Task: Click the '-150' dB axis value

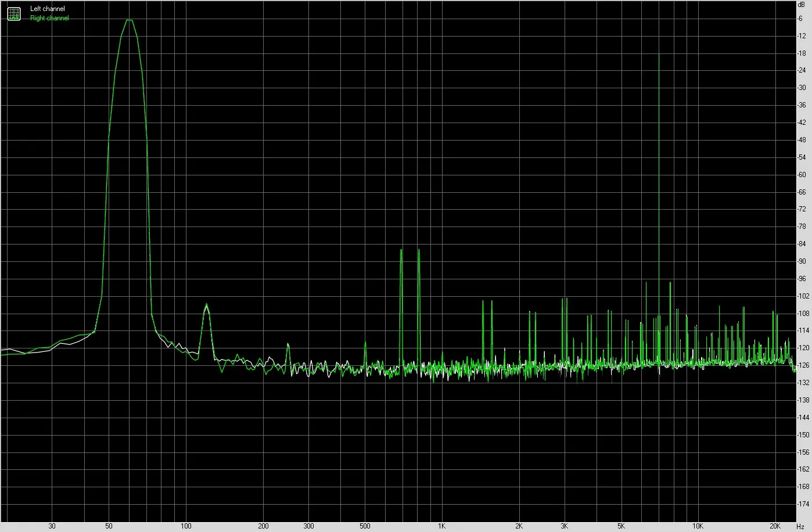Action: pyautogui.click(x=804, y=435)
